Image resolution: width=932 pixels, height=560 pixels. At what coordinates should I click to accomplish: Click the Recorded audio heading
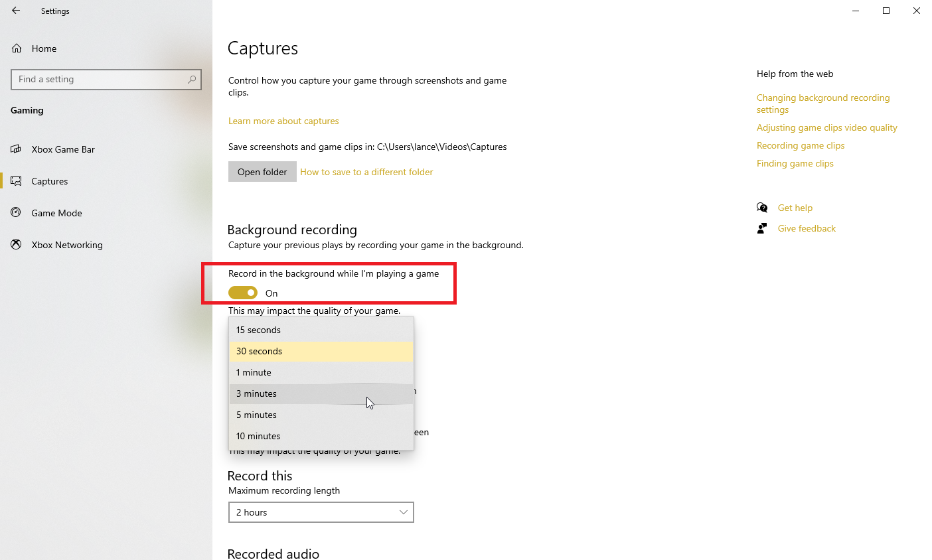point(273,553)
